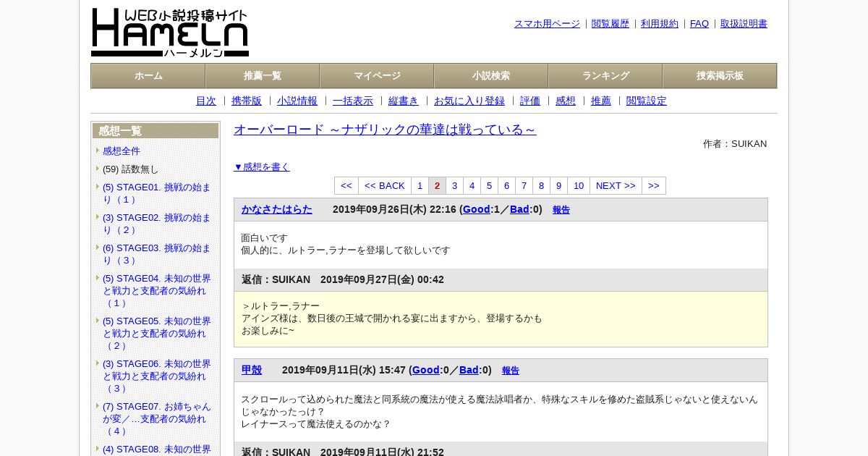Go to pagination page 1
This screenshot has width=868, height=456.
coord(420,186)
